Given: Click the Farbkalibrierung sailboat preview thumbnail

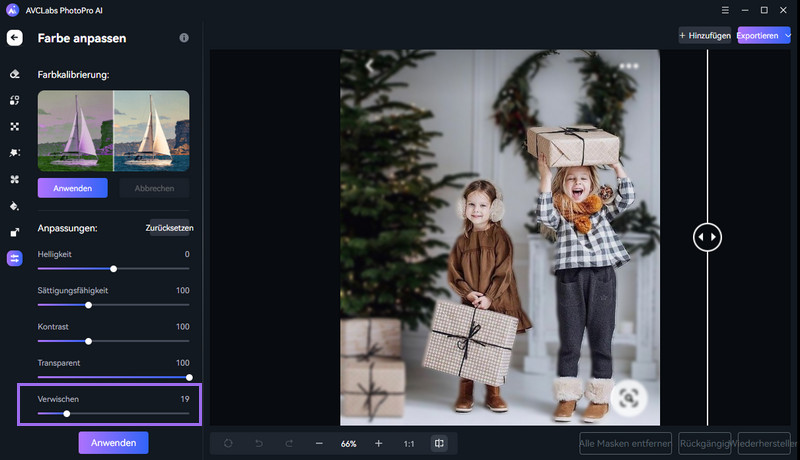Looking at the screenshot, I should (113, 130).
